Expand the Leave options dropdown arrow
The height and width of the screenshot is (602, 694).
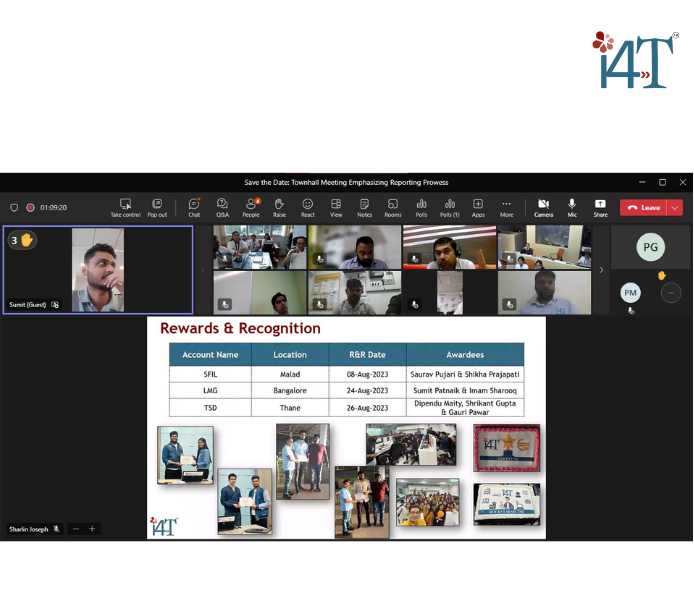click(x=675, y=208)
